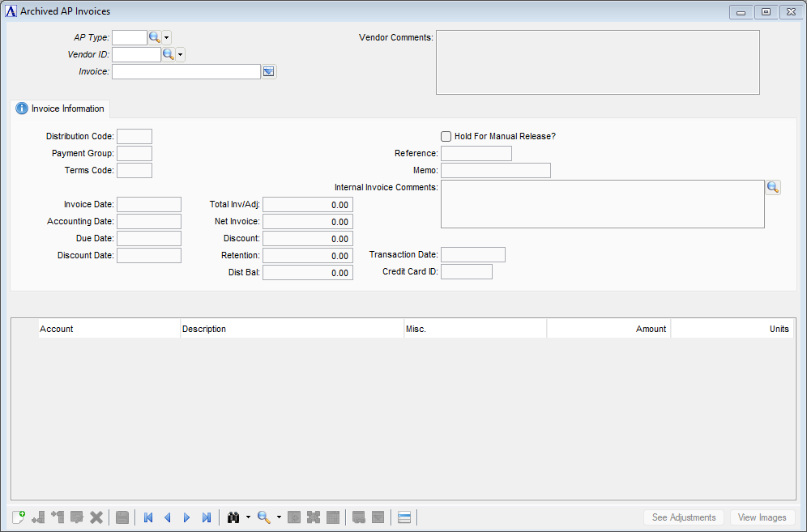This screenshot has height=532, width=807.
Task: Click the View Images button
Action: pos(762,517)
